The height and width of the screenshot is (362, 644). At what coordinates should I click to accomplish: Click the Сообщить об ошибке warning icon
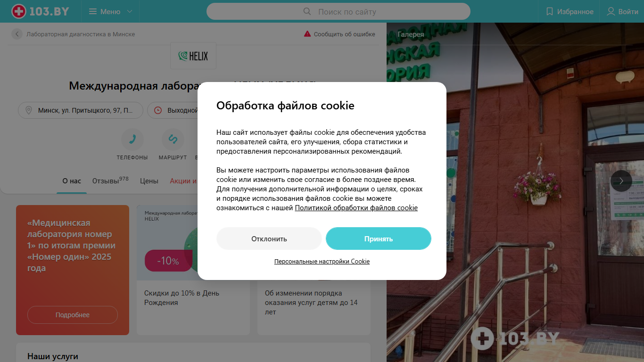pos(307,34)
